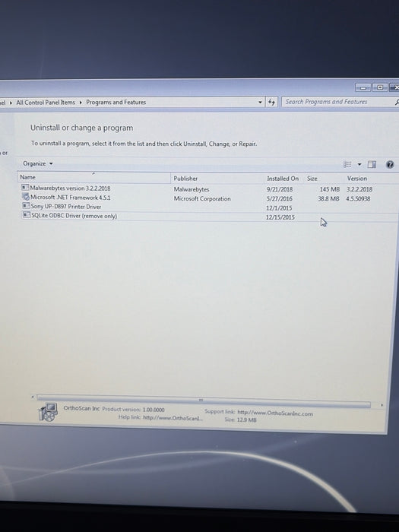Click the Malwarebytes program icon
The width and height of the screenshot is (399, 532).
click(x=25, y=187)
